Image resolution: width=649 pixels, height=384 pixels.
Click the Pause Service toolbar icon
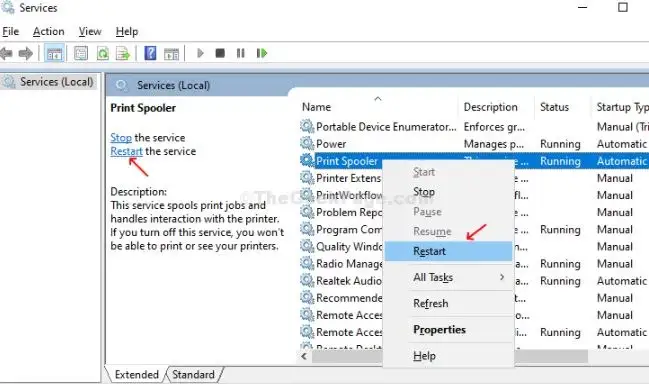(x=240, y=53)
